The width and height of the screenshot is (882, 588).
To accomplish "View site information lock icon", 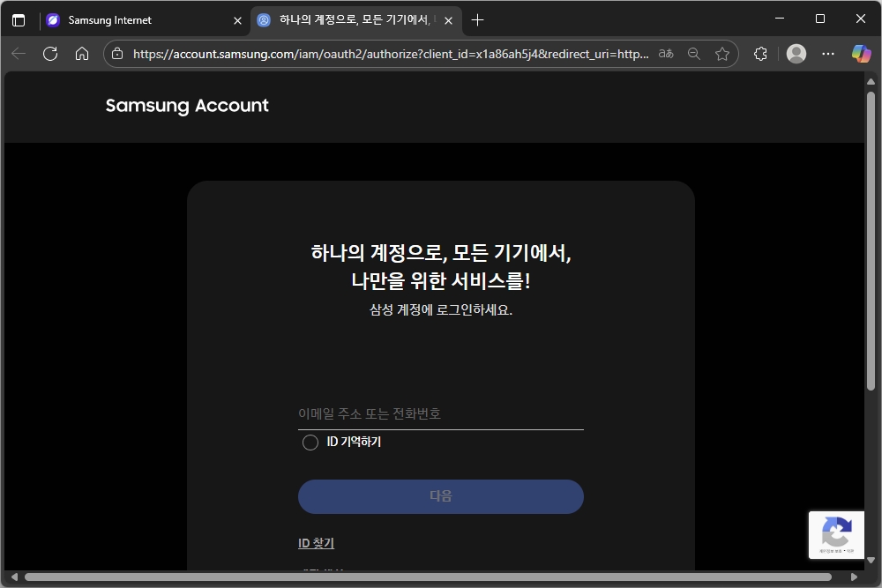I will tap(117, 54).
